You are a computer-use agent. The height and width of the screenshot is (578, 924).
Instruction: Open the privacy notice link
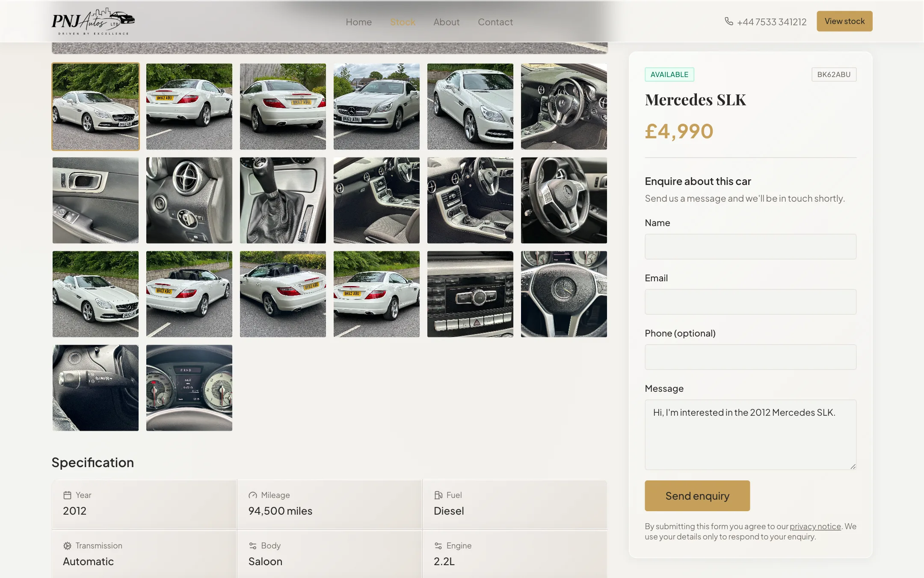click(815, 526)
